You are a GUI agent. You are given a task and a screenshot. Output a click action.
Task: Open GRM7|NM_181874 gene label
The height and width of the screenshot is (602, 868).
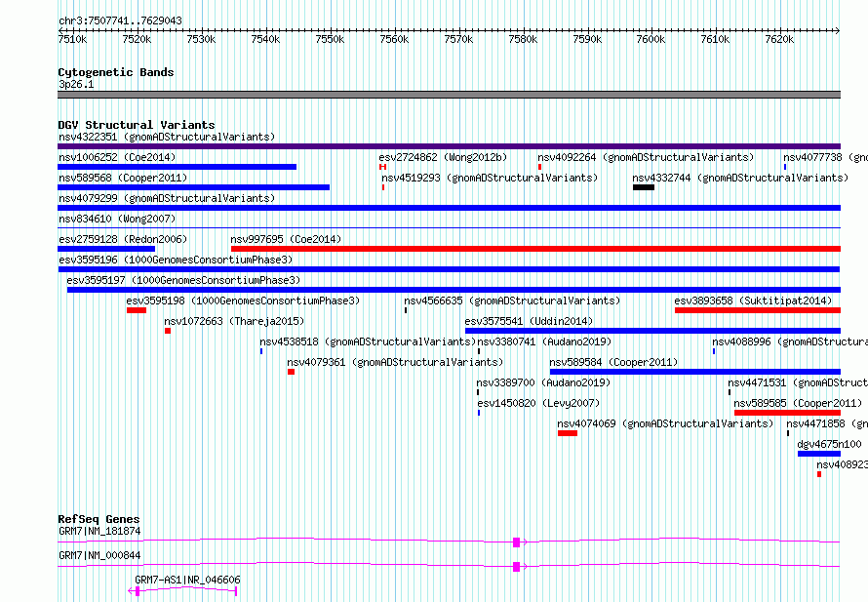99,531
